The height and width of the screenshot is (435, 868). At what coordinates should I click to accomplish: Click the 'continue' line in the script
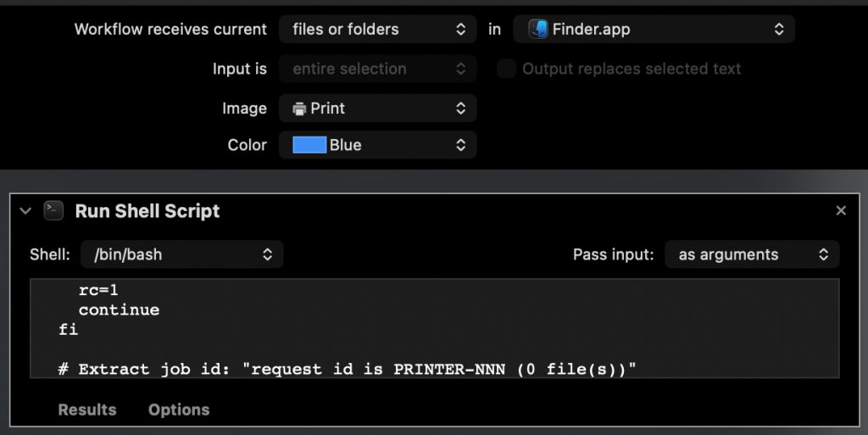click(119, 310)
